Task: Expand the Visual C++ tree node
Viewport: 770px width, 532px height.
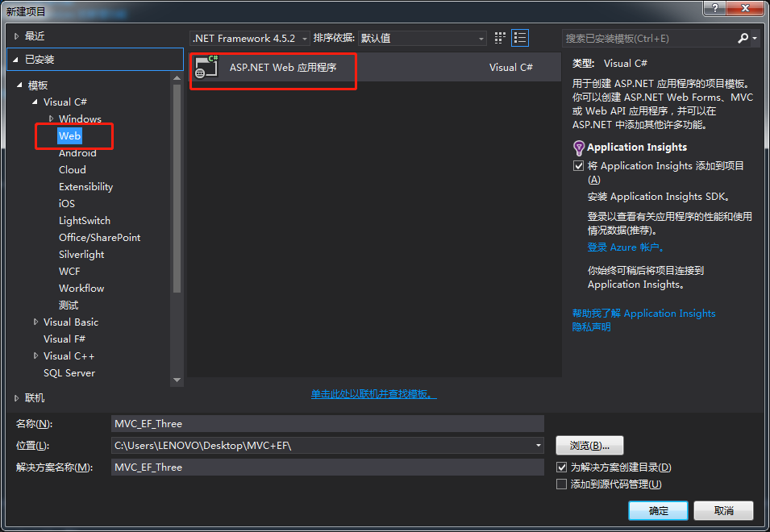Action: click(35, 355)
